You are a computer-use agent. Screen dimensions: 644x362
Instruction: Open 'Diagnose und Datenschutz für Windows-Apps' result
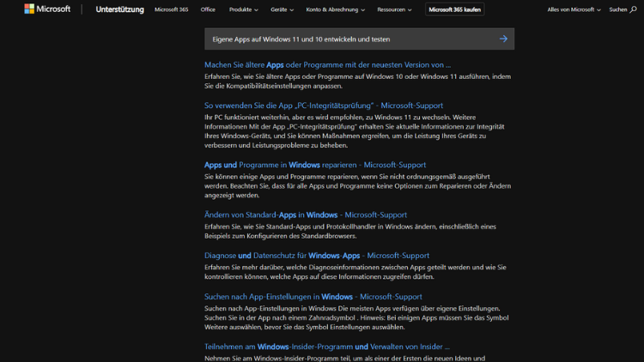(317, 256)
